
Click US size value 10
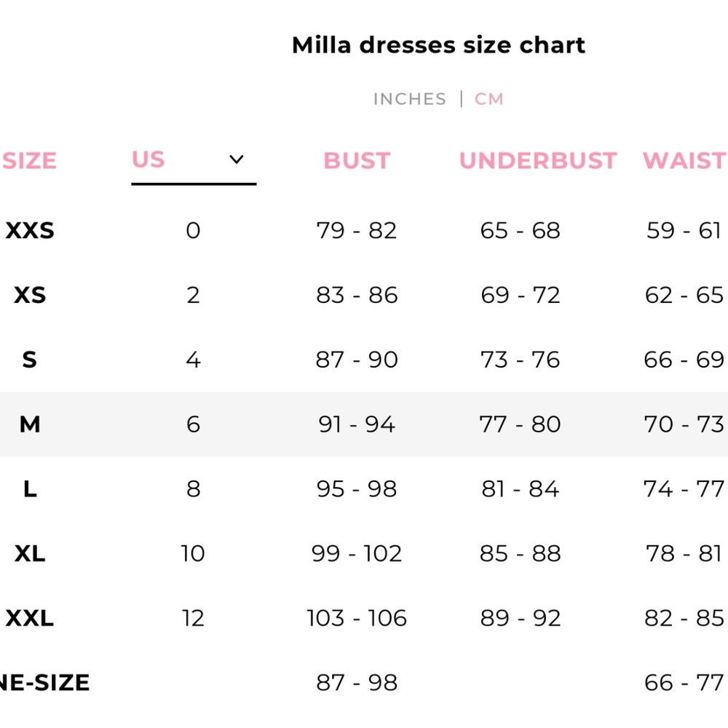point(193,553)
